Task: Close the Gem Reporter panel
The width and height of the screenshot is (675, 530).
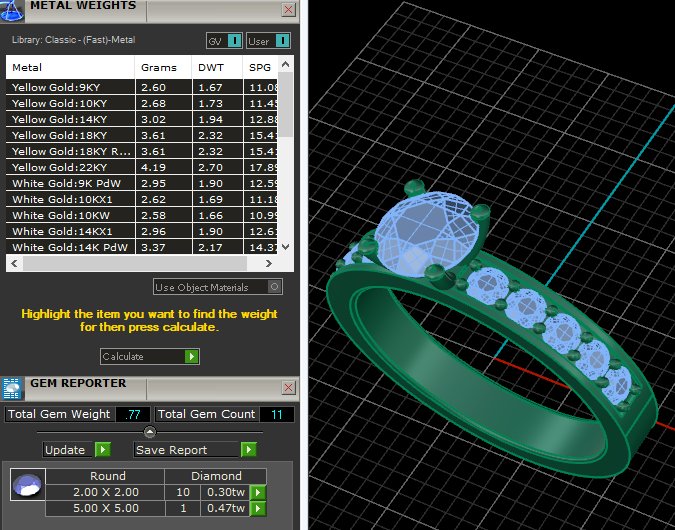Action: coord(288,387)
